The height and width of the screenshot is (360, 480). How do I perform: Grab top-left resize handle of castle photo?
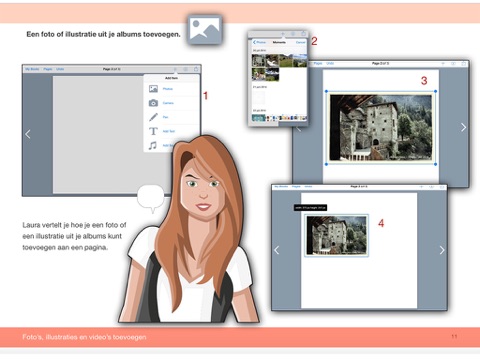pos(326,91)
